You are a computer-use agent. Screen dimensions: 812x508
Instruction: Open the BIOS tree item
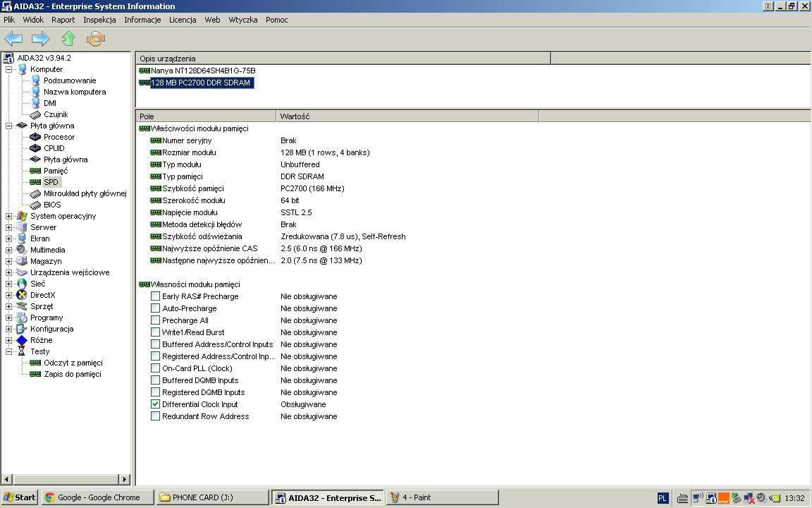pos(51,205)
